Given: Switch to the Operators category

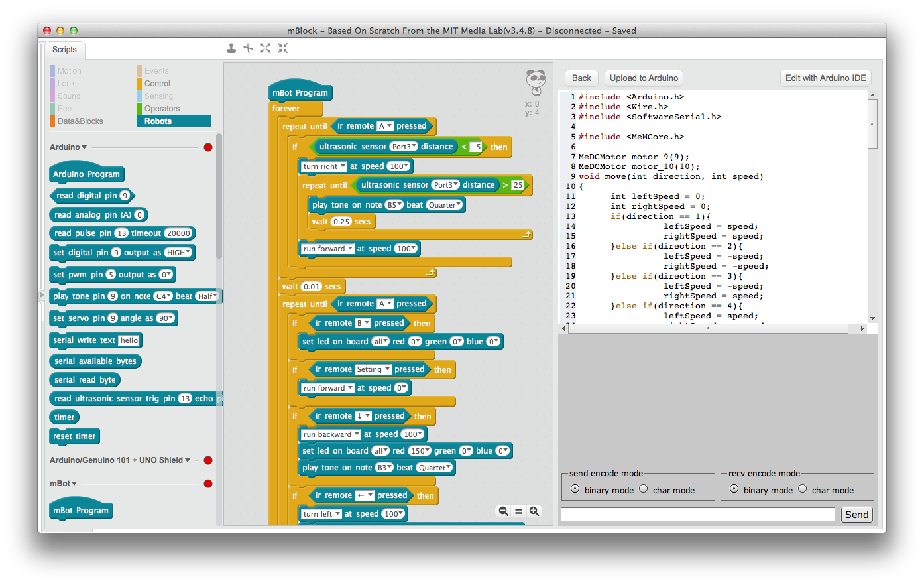Looking at the screenshot, I should [x=162, y=109].
